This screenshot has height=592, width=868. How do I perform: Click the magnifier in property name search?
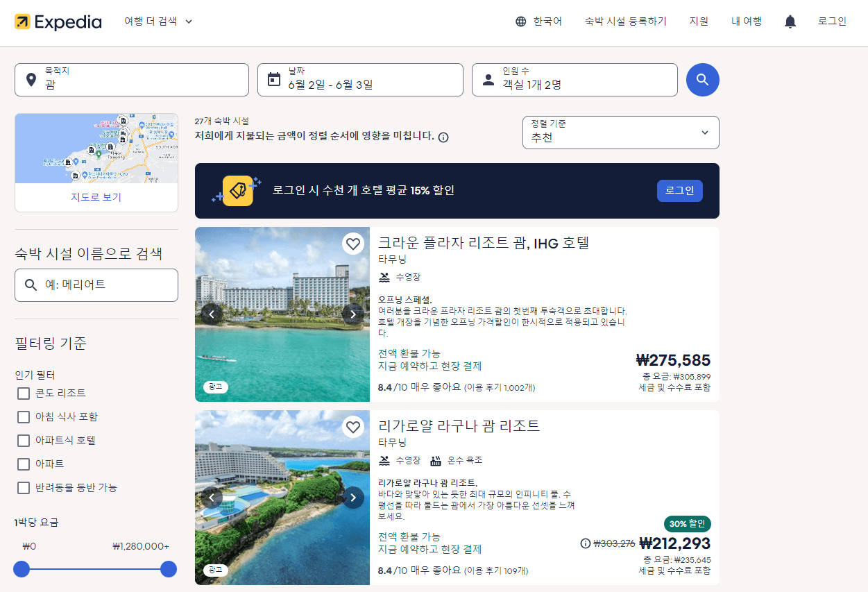coord(31,285)
